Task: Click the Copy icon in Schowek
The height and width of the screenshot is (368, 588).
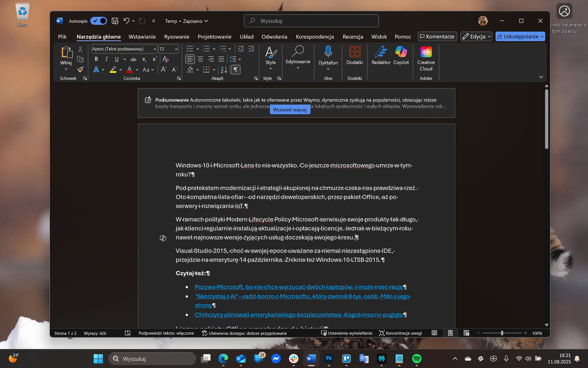Action: 80,59
